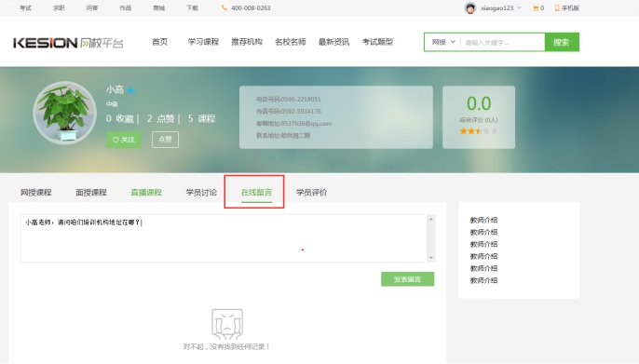Click the 5 课程 courses count
Screen dimensions: 639x364
point(201,118)
